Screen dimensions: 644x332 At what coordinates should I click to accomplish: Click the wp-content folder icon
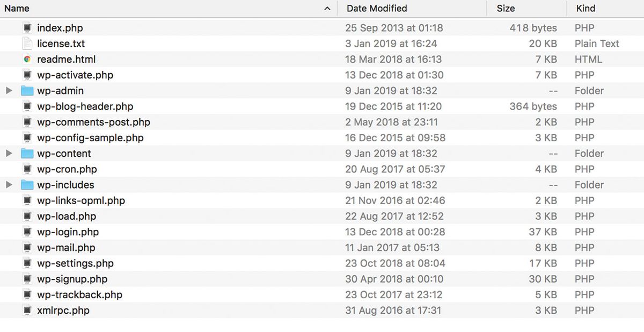pyautogui.click(x=27, y=154)
